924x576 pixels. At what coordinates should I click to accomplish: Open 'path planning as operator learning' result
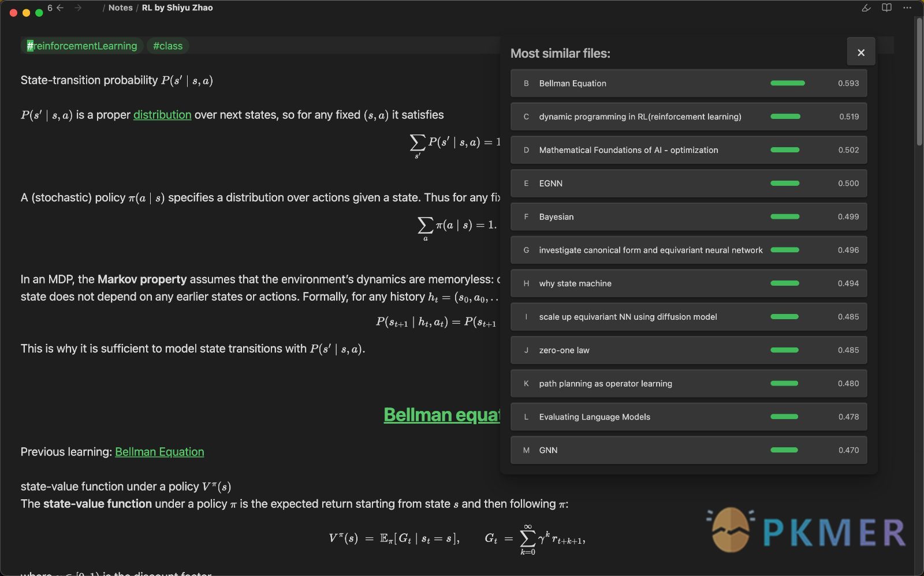click(x=688, y=383)
